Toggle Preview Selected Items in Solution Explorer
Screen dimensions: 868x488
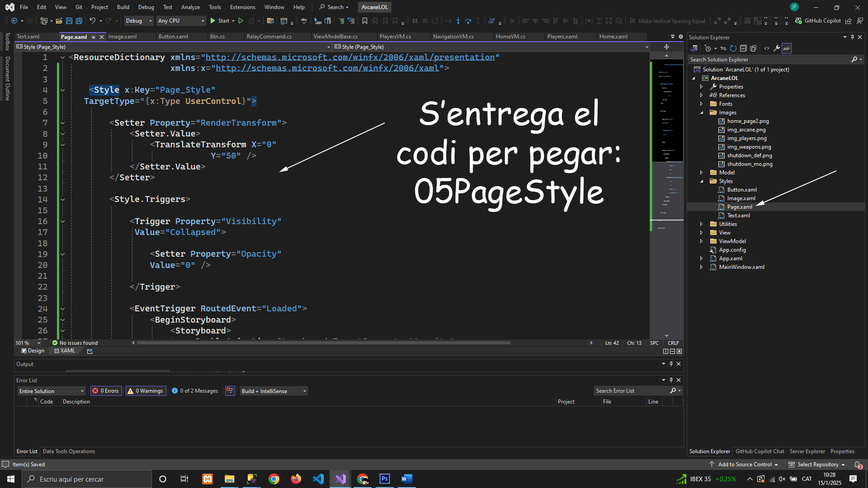[787, 48]
